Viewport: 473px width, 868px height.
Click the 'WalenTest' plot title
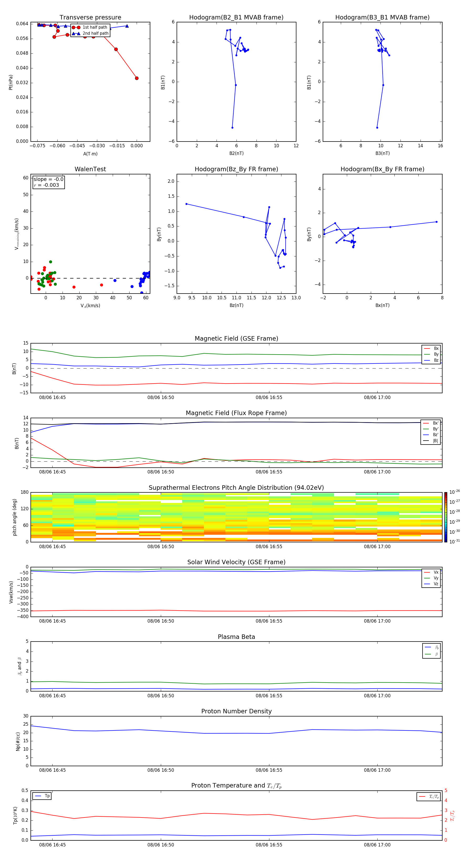(x=90, y=169)
